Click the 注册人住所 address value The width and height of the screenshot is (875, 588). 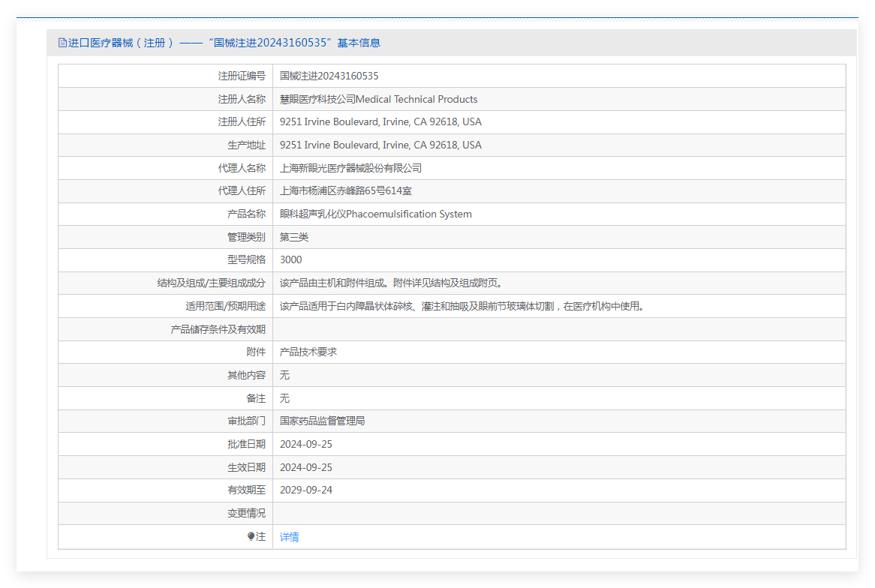(380, 121)
